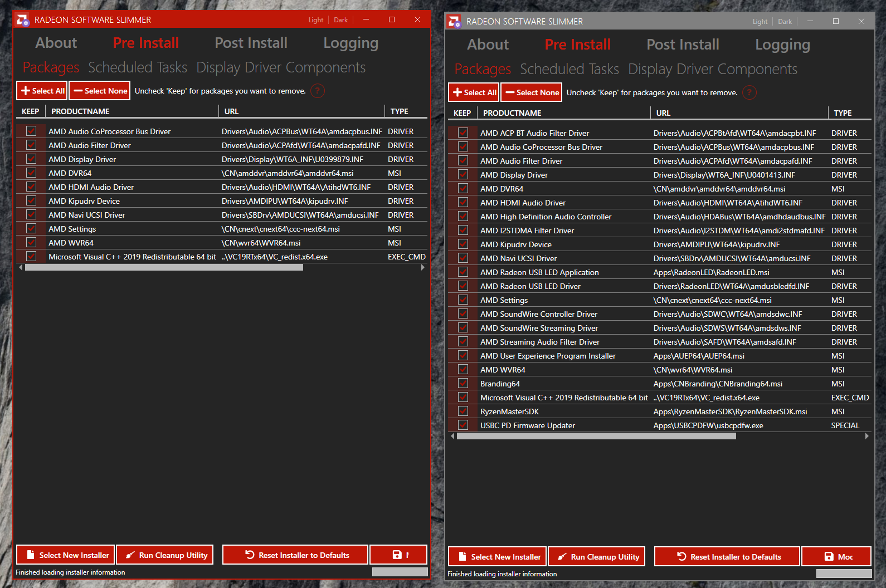Uncheck Keep for AMD DVR64 in red-titled window

[x=31, y=173]
